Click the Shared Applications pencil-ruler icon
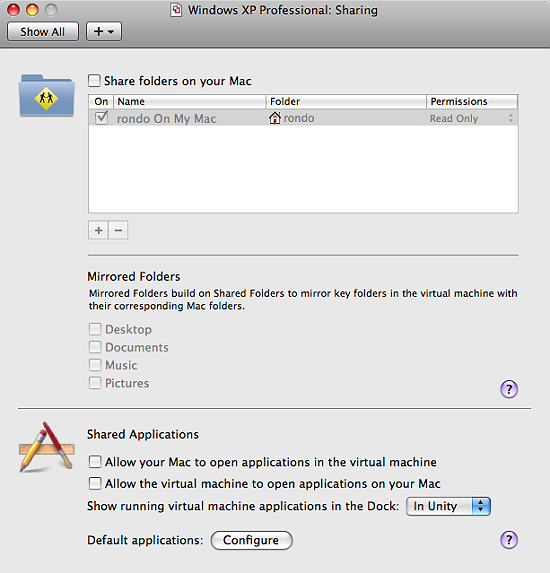This screenshot has height=573, width=550. click(x=47, y=447)
